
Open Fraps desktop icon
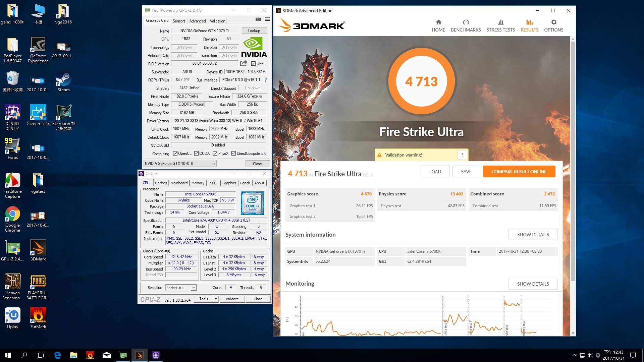click(13, 148)
